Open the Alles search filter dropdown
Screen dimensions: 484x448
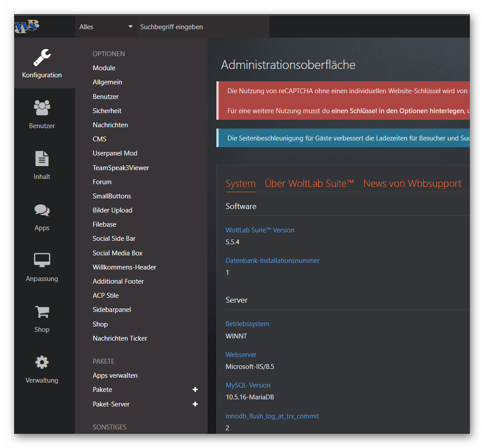click(106, 27)
